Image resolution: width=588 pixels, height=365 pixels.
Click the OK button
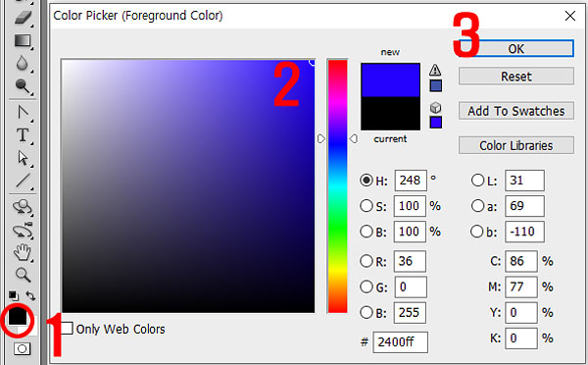pyautogui.click(x=516, y=48)
